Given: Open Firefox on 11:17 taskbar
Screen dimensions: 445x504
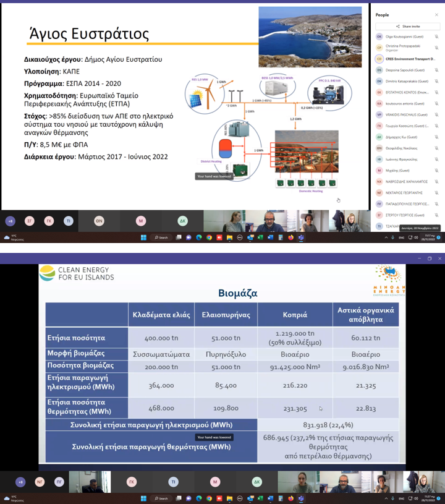Looking at the screenshot, I should point(290,237).
